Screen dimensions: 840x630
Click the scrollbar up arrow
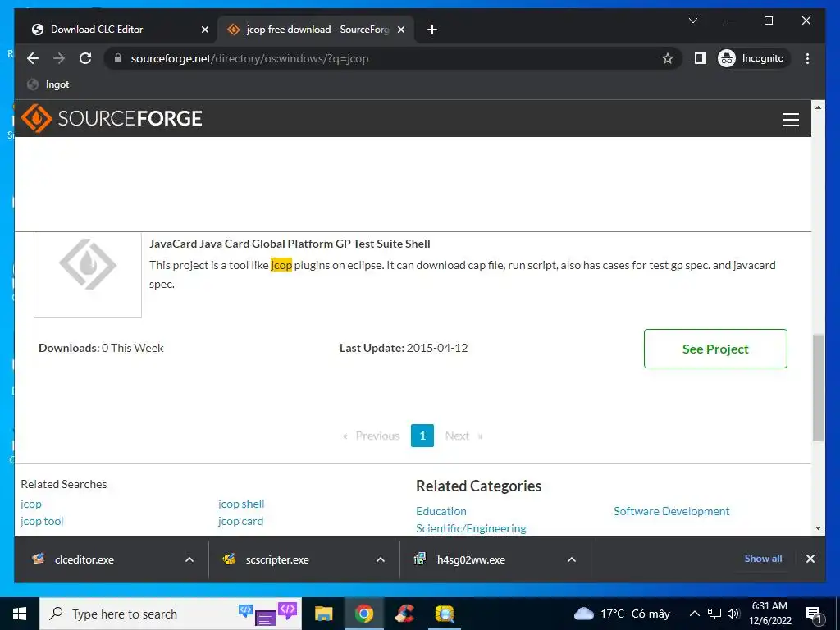[818, 107]
